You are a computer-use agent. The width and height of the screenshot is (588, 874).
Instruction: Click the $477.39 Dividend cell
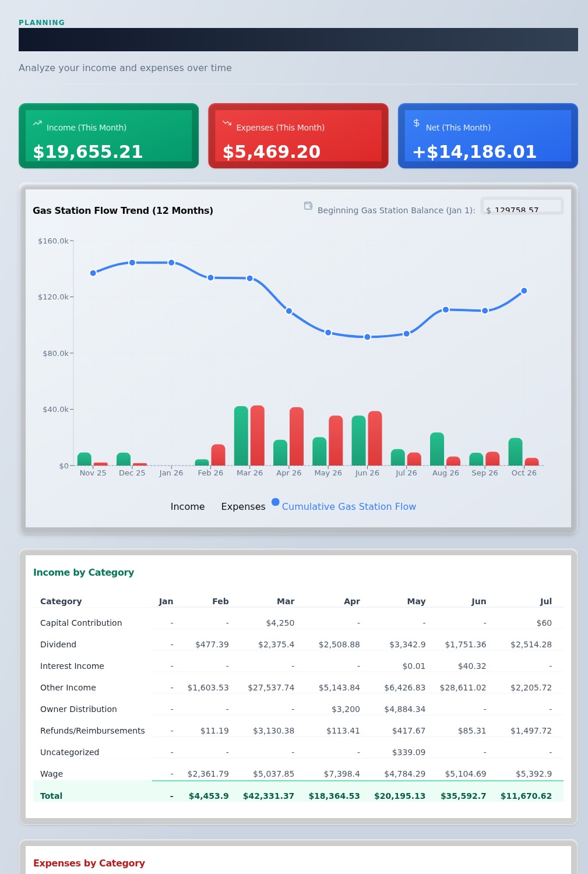coord(212,644)
